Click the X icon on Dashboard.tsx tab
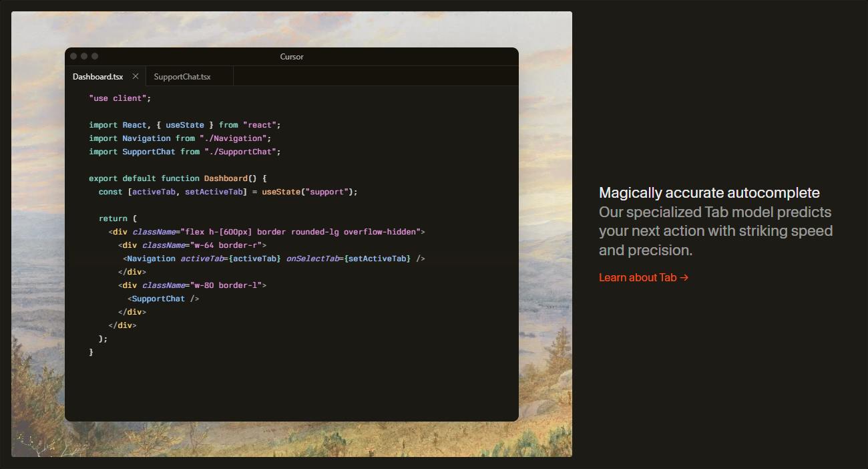 136,76
